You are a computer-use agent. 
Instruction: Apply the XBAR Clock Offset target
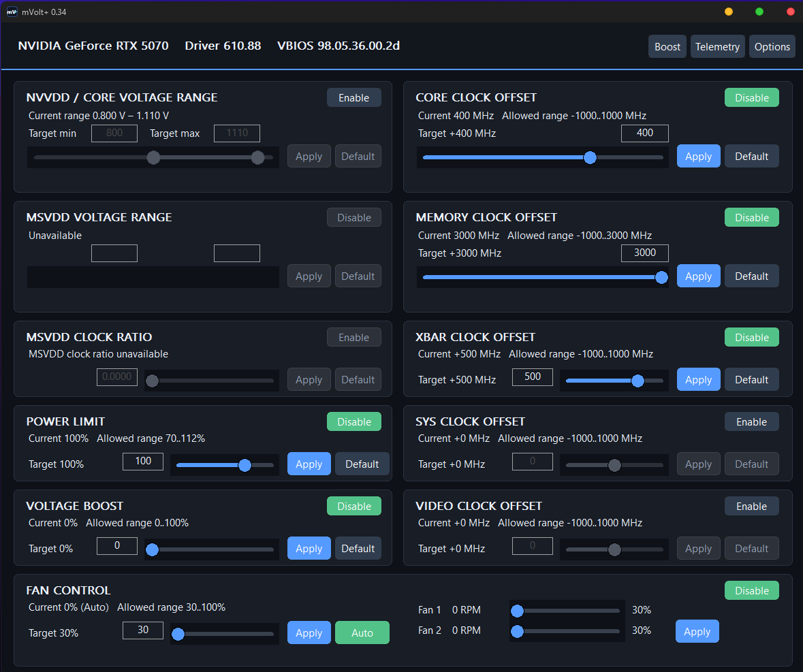[x=699, y=379]
